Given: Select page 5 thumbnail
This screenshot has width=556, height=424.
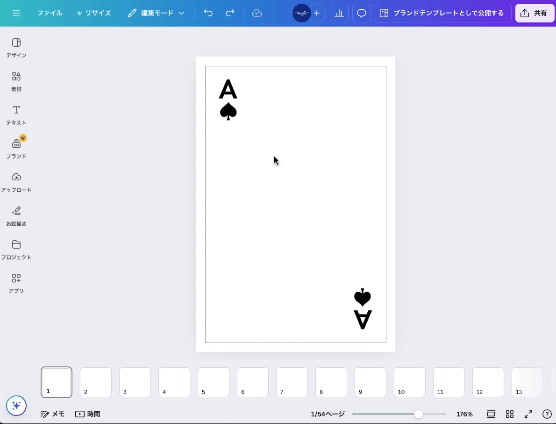Looking at the screenshot, I should pos(213,382).
